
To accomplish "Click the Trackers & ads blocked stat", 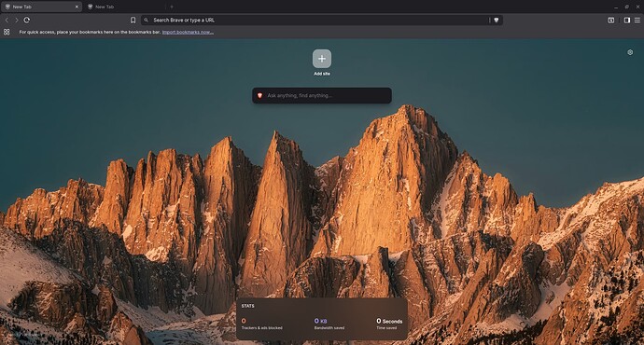I will pyautogui.click(x=261, y=324).
